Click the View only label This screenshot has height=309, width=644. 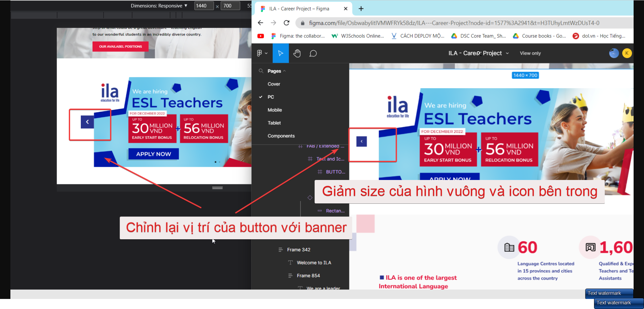point(530,53)
